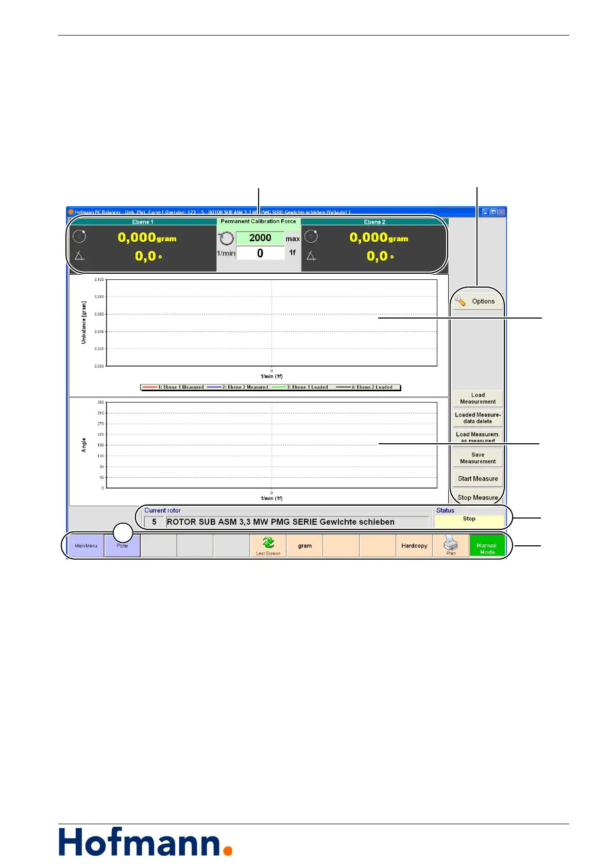Click the Ebene 2 header label
The width and height of the screenshot is (613, 868).
click(x=374, y=222)
